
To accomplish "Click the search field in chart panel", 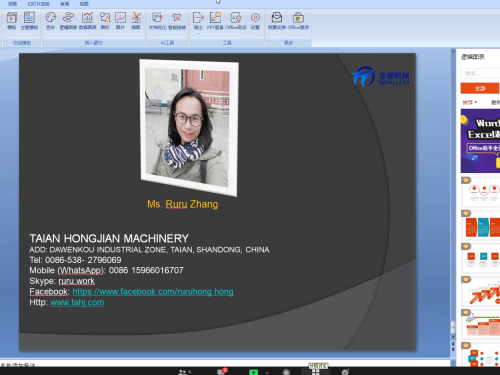I will tap(480, 73).
